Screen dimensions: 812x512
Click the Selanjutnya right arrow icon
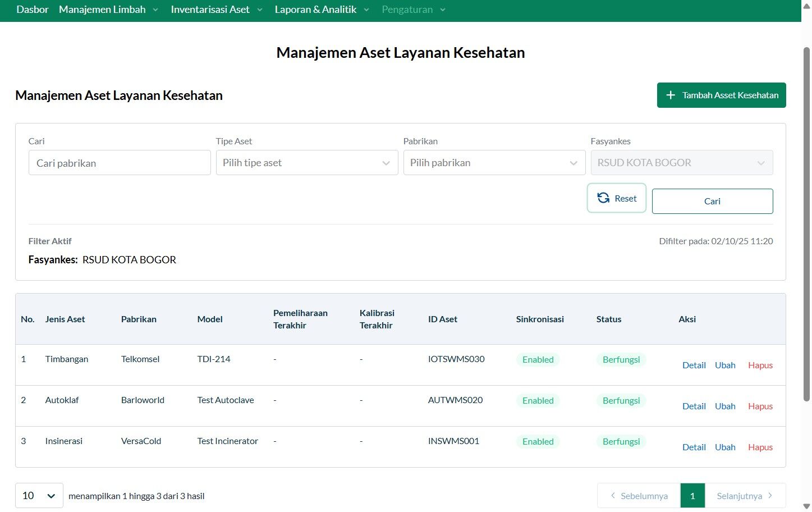[770, 496]
